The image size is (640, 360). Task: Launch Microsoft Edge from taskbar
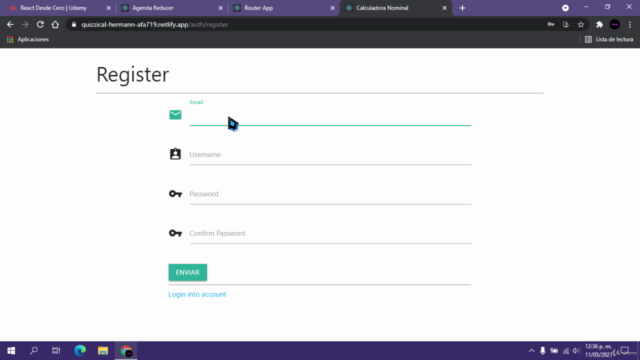pos(80,351)
